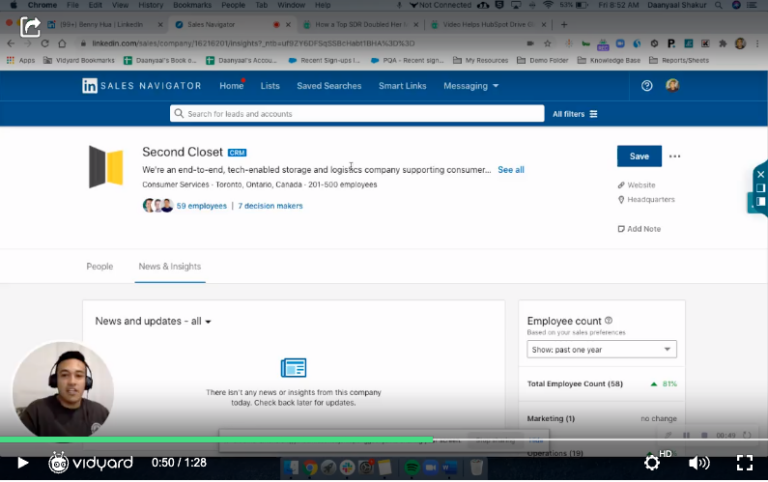Open a new Chrome tab
This screenshot has height=482, width=768.
[564, 24]
